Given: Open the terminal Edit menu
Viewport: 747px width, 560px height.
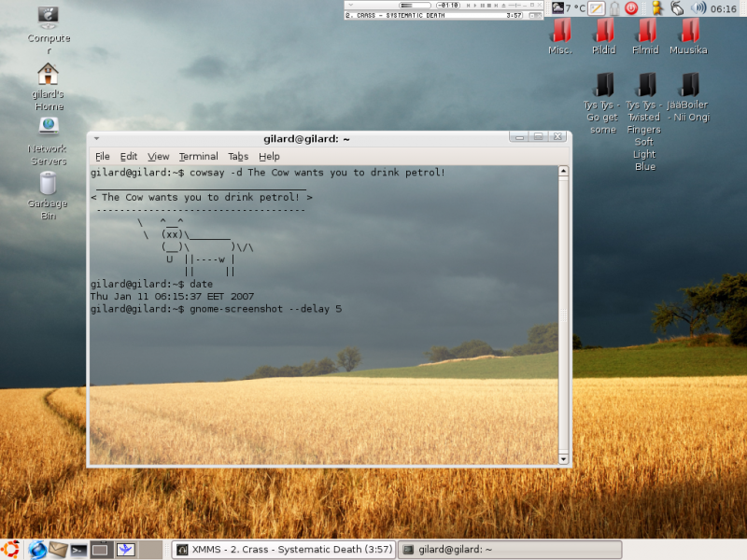Looking at the screenshot, I should tap(129, 156).
